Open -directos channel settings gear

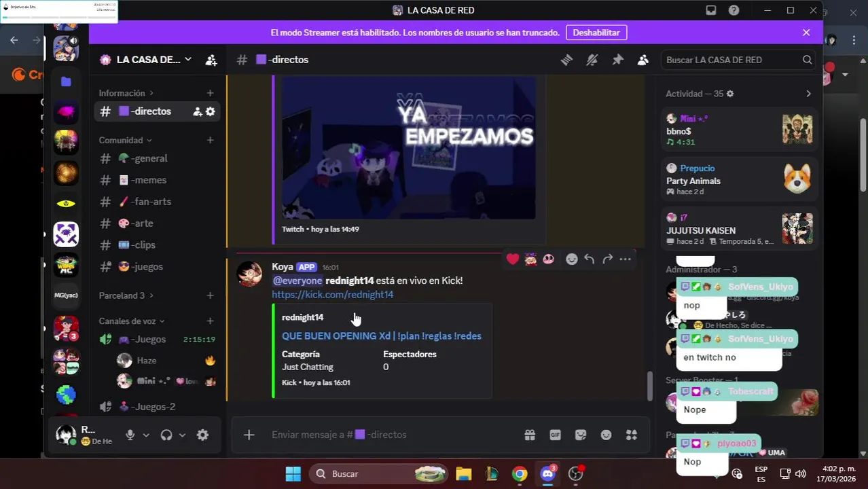(211, 111)
